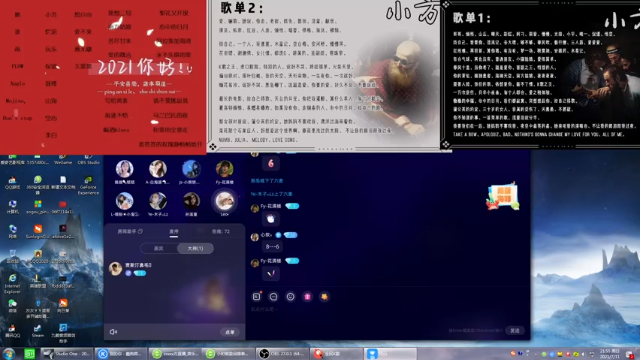640x360 pixels.
Task: Open the QQ游戏 desktop icon
Action: (13, 182)
